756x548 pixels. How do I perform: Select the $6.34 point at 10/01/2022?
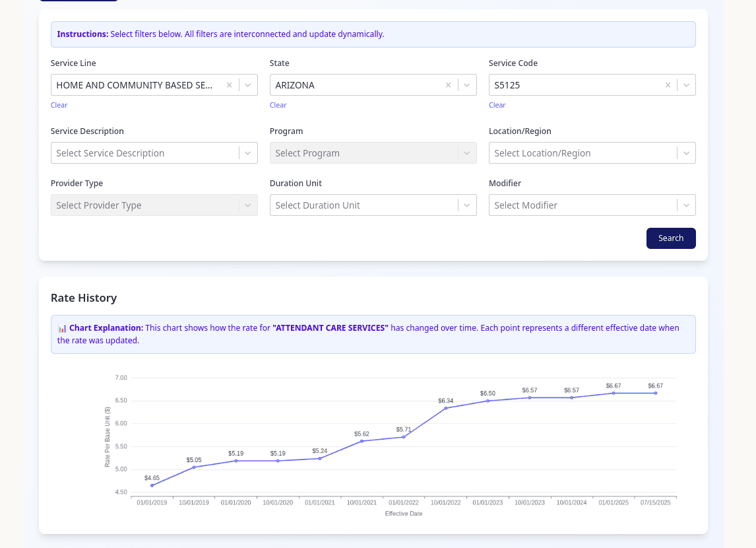[446, 408]
